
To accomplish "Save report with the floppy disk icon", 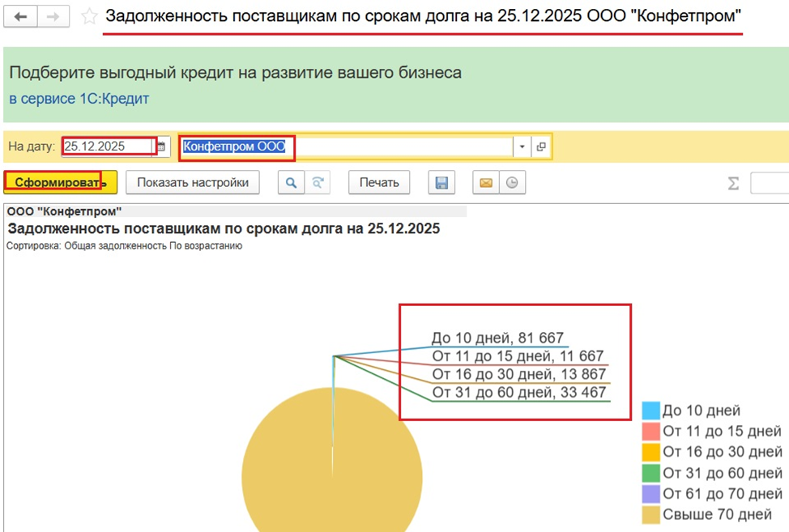I will (x=441, y=182).
